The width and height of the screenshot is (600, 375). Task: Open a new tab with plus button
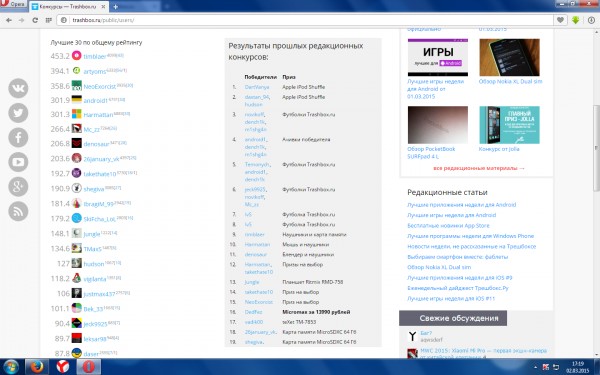point(116,7)
